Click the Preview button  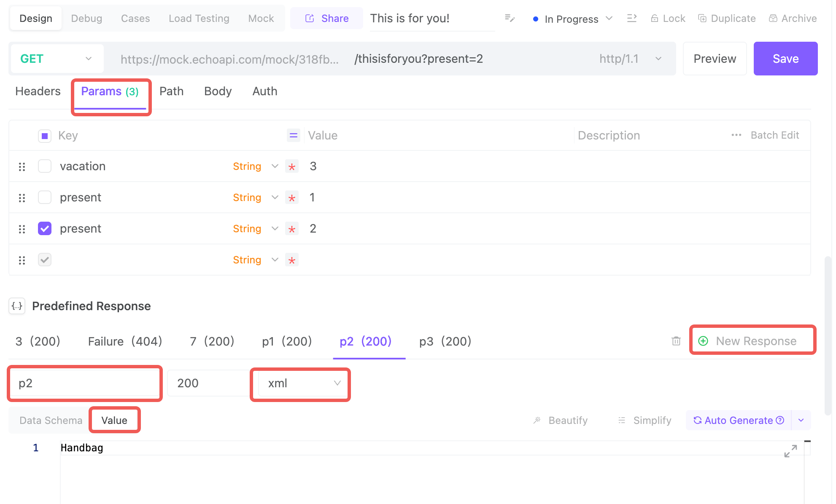[x=715, y=59]
